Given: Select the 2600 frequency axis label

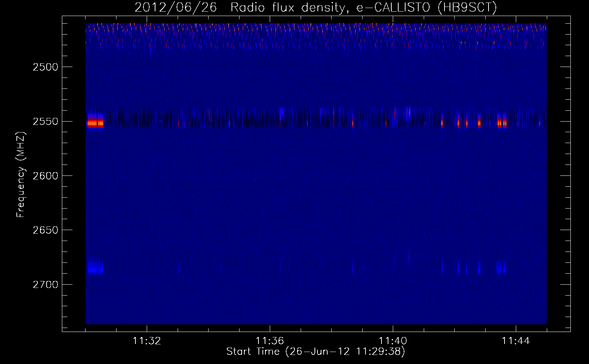Looking at the screenshot, I should (45, 176).
